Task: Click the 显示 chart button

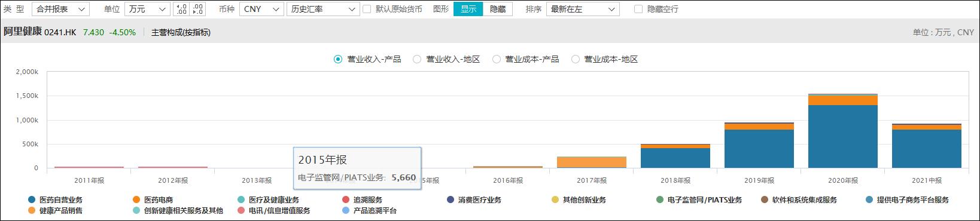Action: (468, 9)
